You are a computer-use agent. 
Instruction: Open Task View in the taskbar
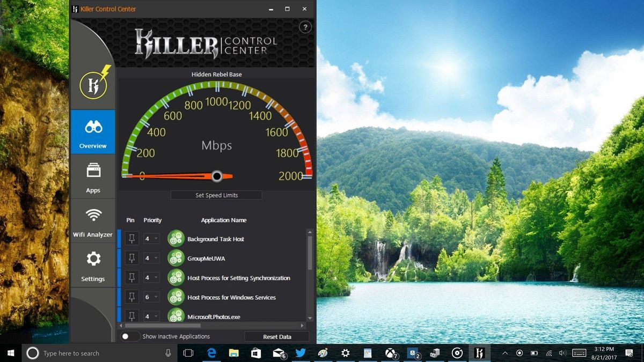coord(188,353)
